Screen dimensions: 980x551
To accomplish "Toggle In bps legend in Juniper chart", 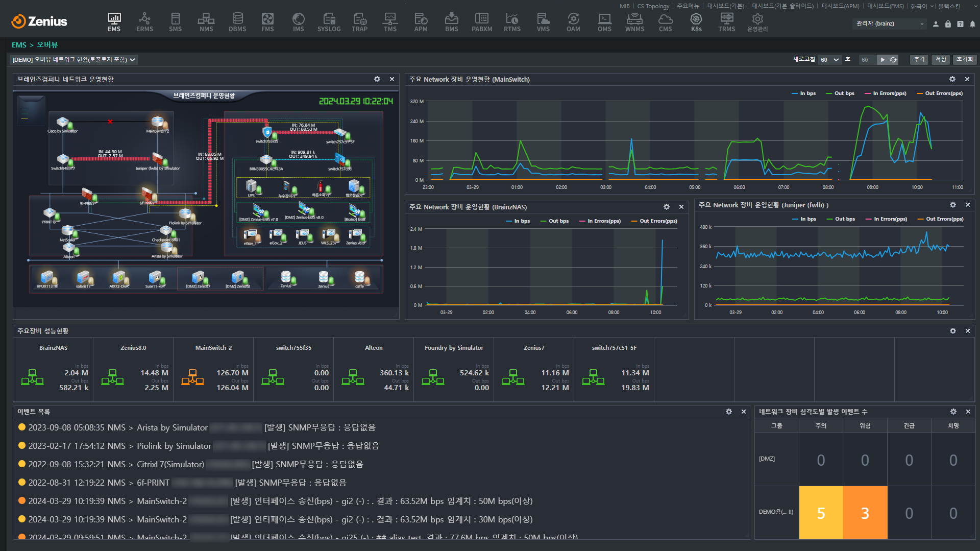I will tap(804, 219).
